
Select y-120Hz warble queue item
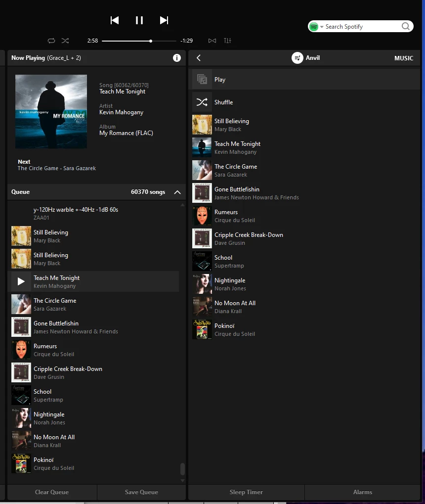(93, 214)
